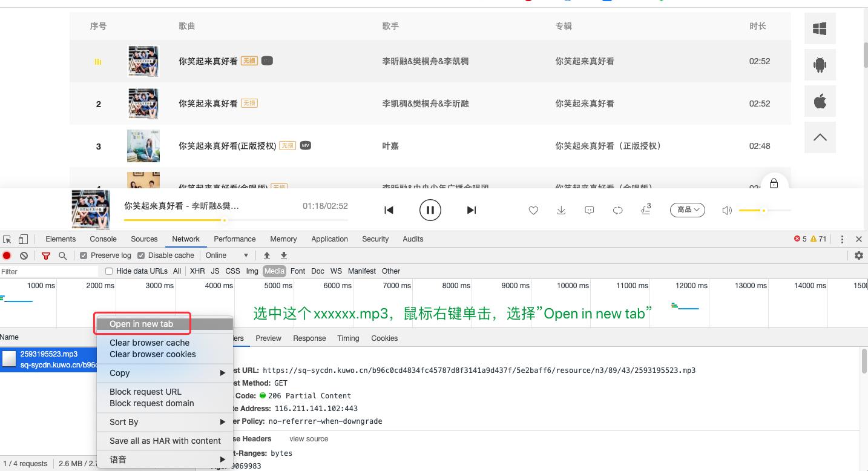Open the playlist panel icon

coord(646,210)
